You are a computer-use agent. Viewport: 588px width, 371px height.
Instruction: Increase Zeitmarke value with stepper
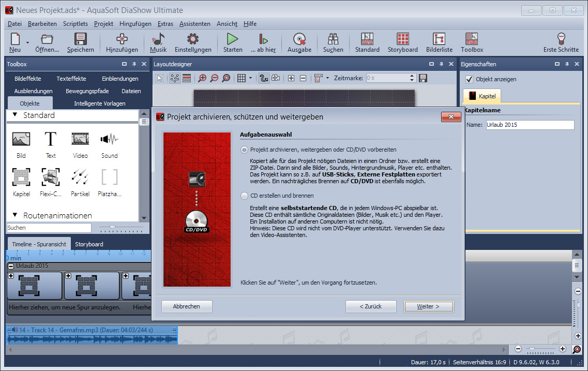point(412,76)
